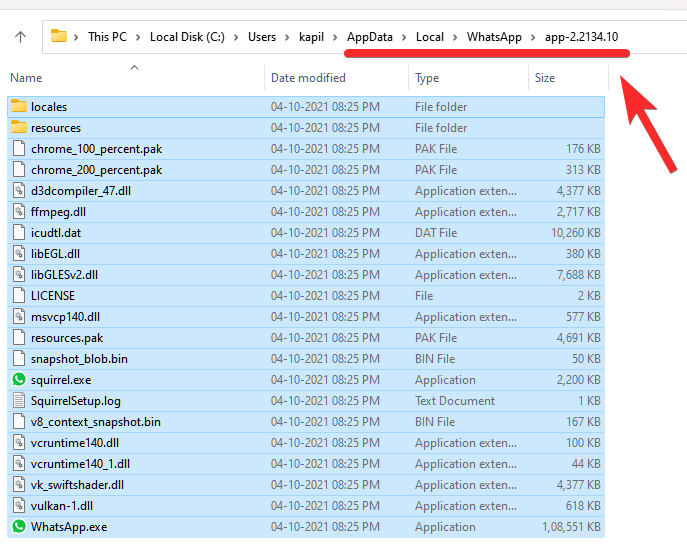Click the folder icon in address bar

coord(59,37)
